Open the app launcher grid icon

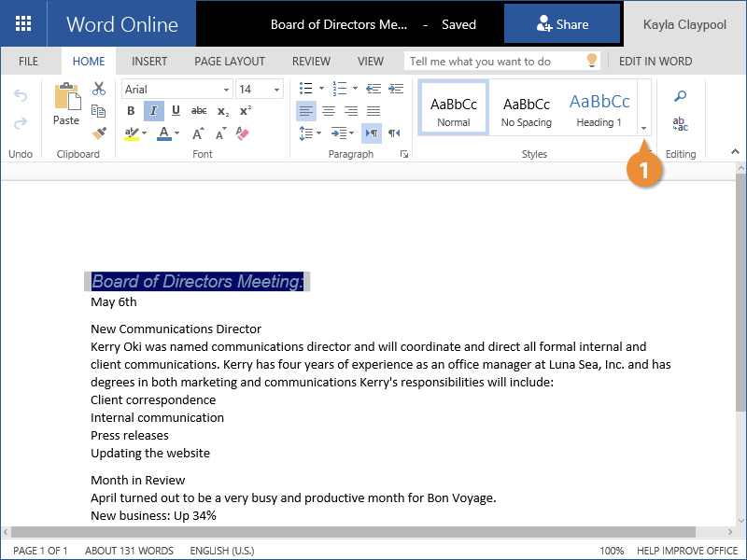coord(23,24)
